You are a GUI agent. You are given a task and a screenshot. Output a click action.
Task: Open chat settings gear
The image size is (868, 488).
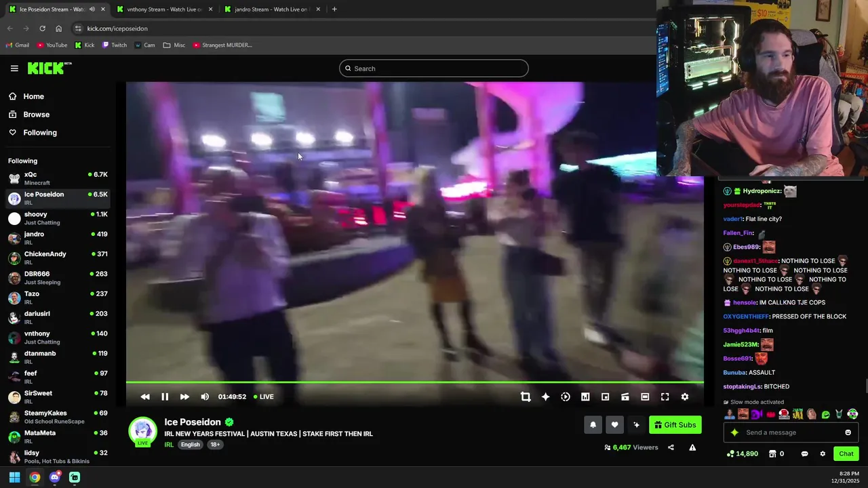(x=823, y=453)
